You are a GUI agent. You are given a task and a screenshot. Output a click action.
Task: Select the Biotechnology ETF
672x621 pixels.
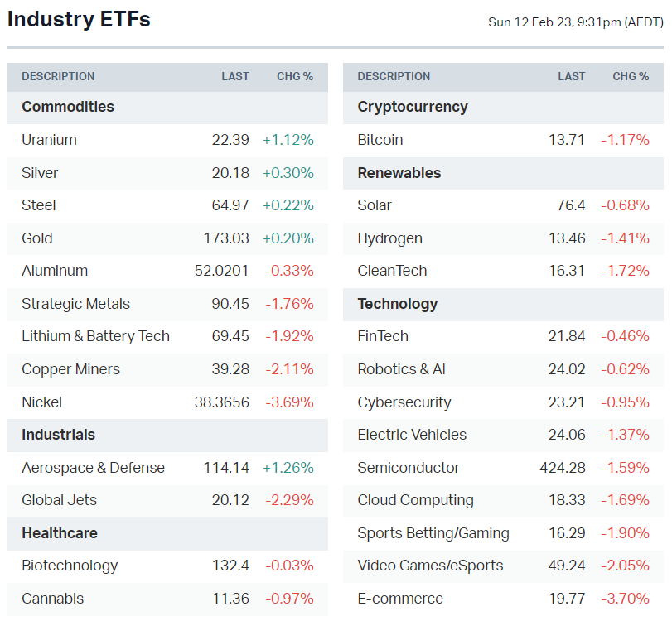point(70,566)
